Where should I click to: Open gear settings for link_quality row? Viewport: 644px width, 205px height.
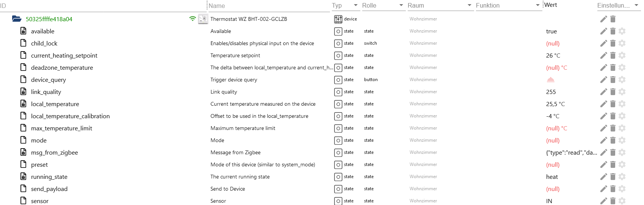coord(622,92)
